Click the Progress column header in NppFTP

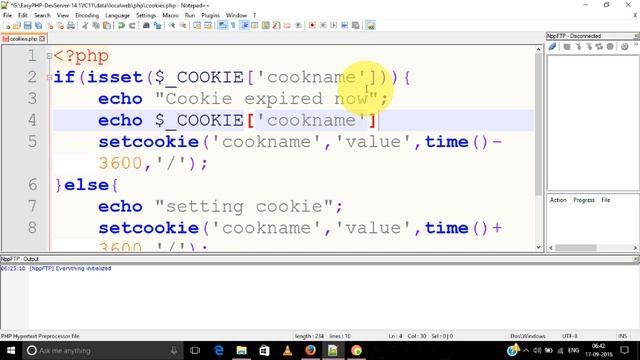(584, 200)
